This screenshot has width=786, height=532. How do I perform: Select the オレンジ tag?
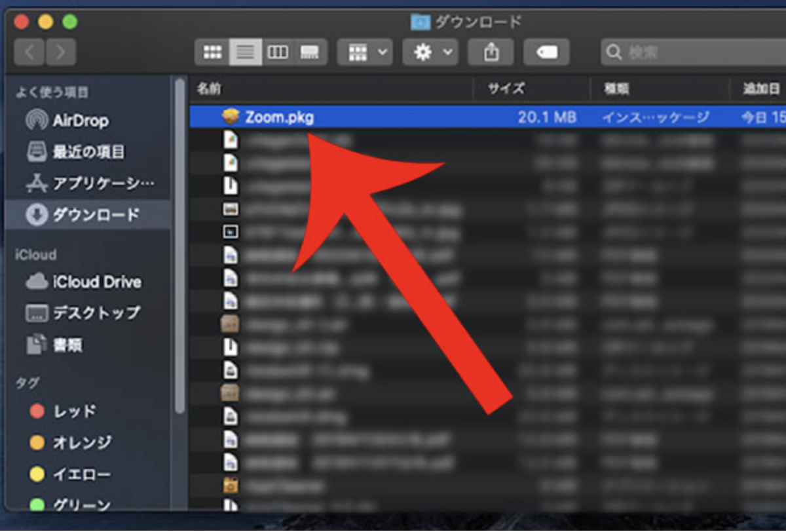coord(82,443)
